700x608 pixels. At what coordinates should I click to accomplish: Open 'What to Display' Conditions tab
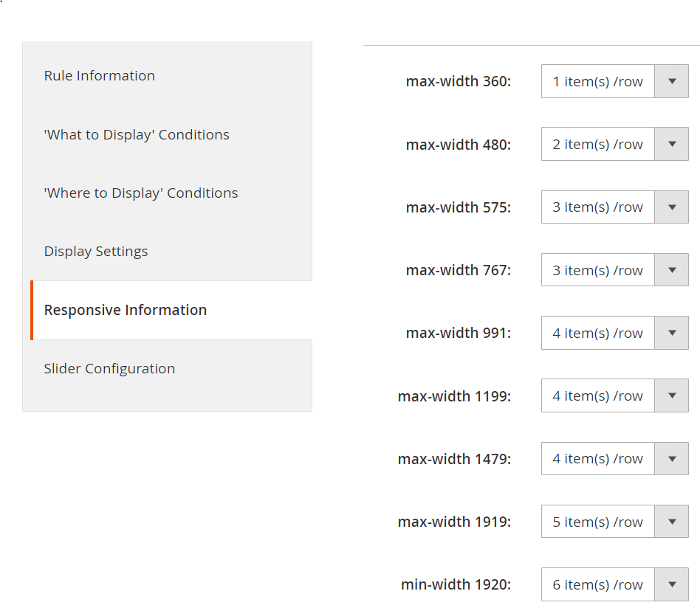point(137,135)
